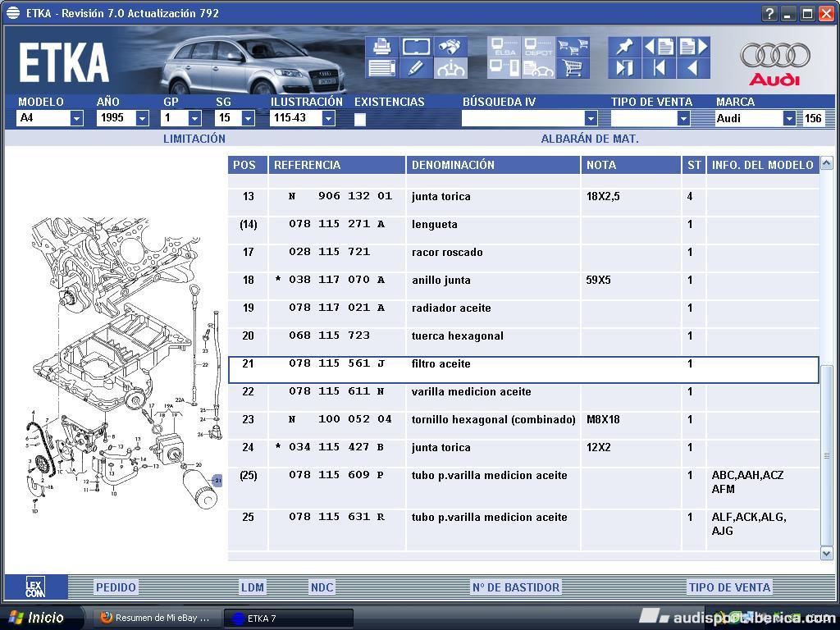Click the parts list scrollbar thumb

point(827,456)
